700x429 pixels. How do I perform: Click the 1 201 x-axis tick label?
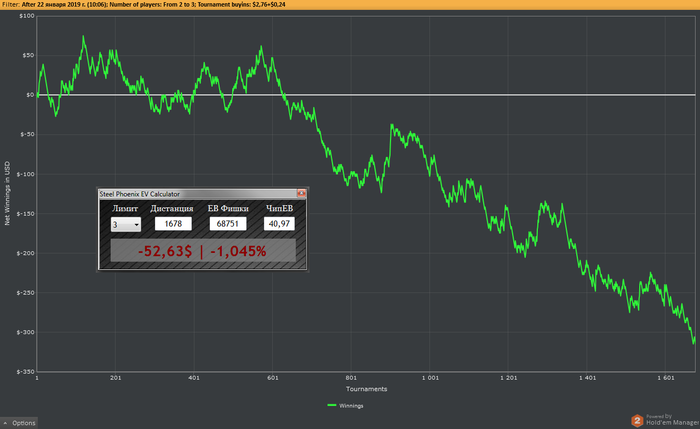point(508,378)
